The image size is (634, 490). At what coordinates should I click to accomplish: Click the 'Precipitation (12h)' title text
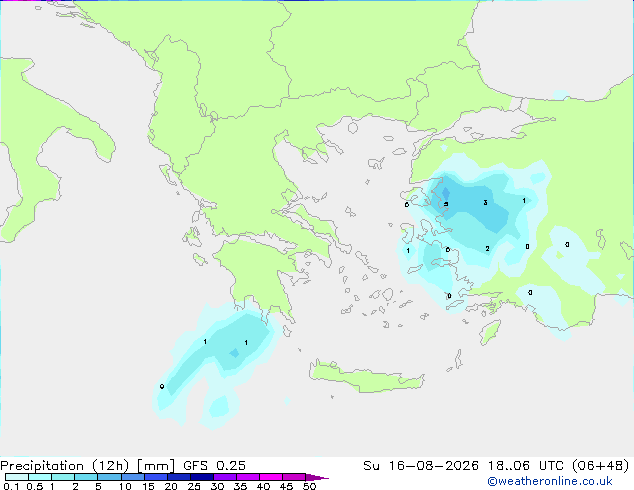pyautogui.click(x=65, y=466)
